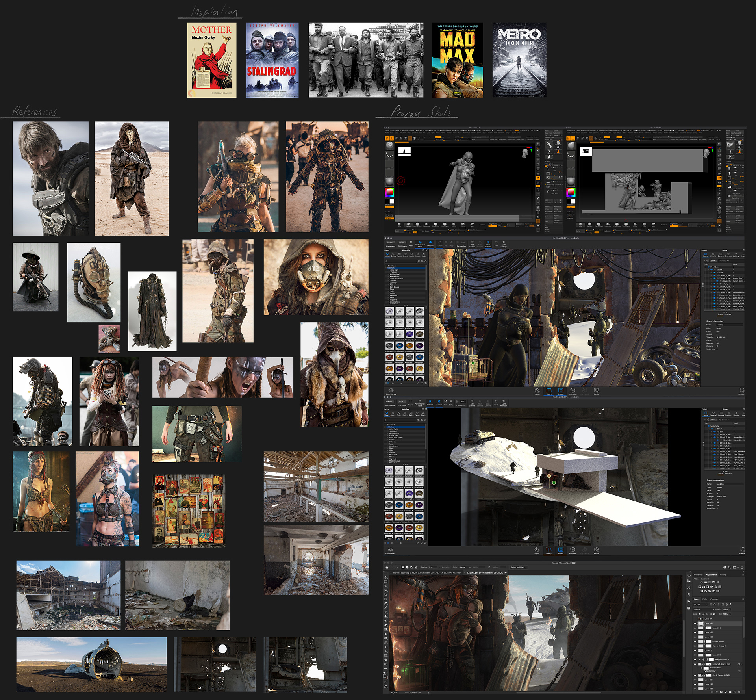Viewport: 756px width, 700px height.
Task: Hide Layer 296 in Photoshop layers panel
Action: click(x=695, y=628)
